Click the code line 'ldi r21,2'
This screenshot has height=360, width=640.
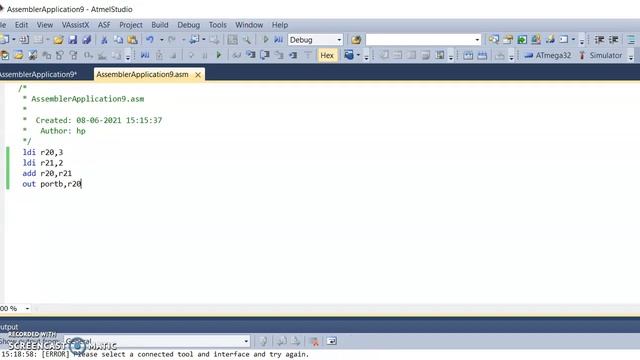[43, 163]
